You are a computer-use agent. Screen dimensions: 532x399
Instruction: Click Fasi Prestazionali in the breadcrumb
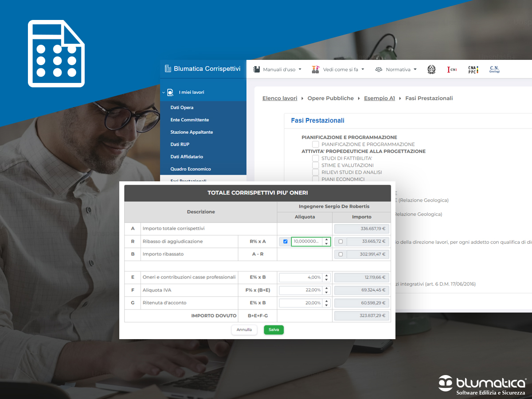(429, 98)
